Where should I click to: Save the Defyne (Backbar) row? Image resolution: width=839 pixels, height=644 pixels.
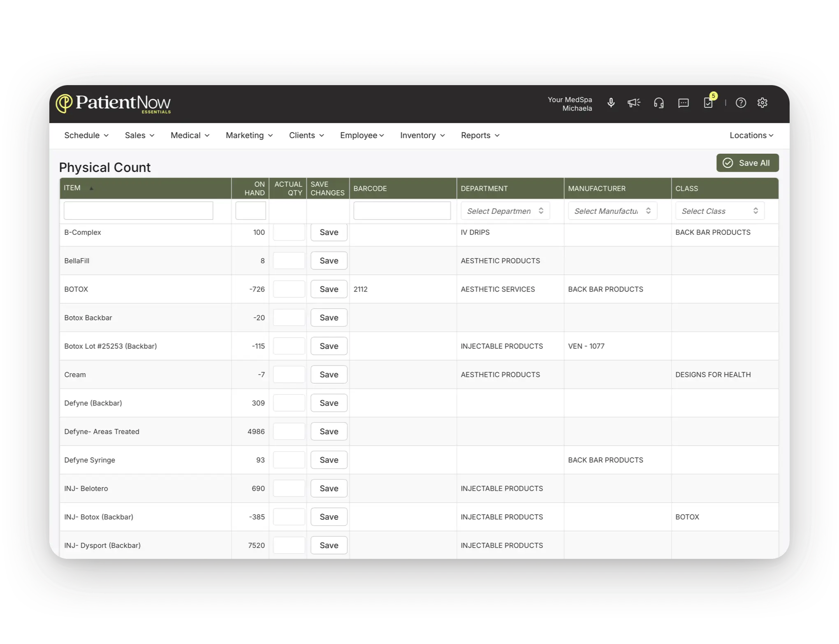(x=329, y=403)
